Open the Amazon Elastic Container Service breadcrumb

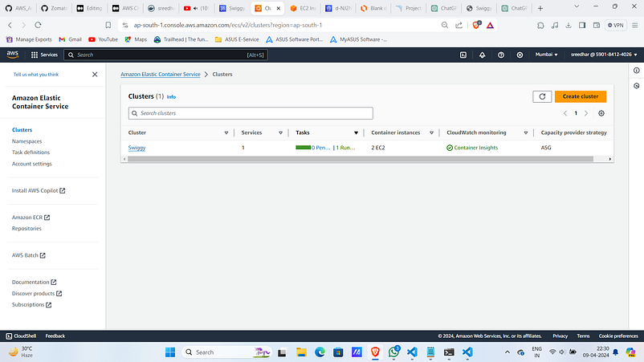tap(160, 75)
